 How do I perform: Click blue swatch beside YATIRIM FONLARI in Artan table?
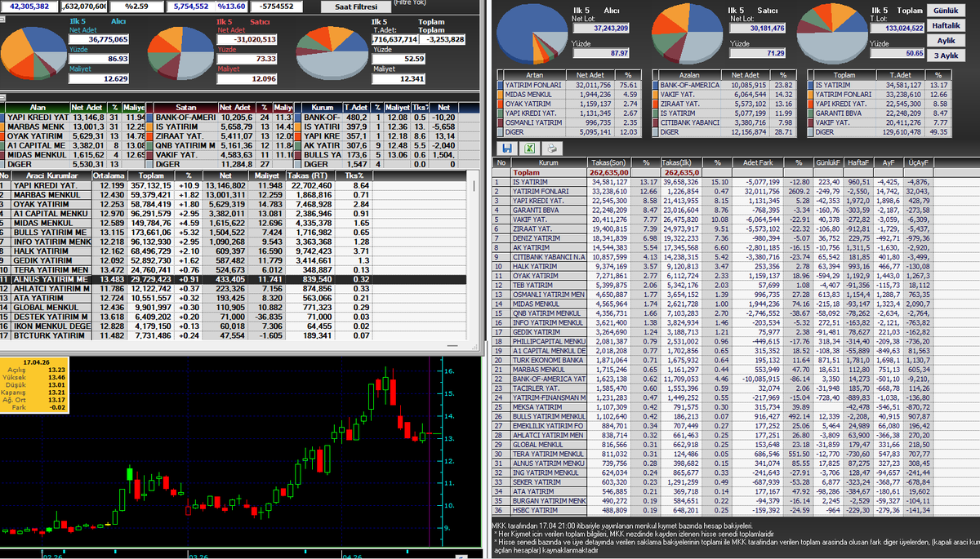click(501, 84)
